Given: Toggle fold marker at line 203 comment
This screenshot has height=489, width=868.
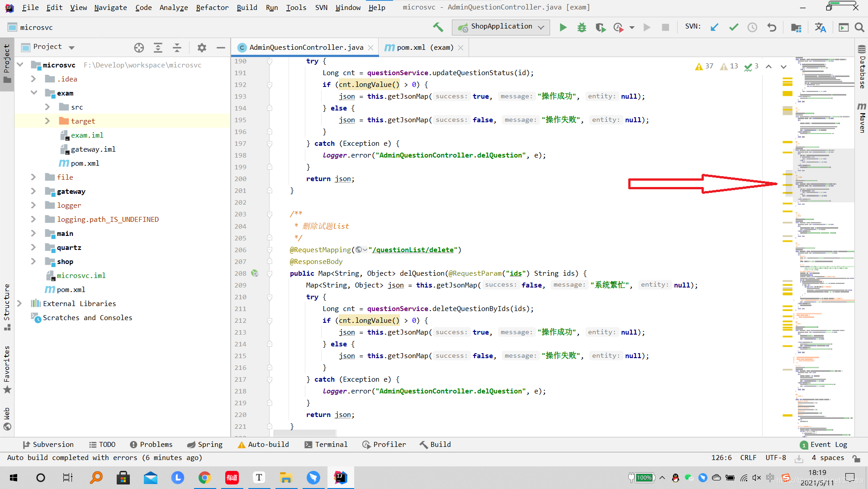Looking at the screenshot, I should coord(270,214).
